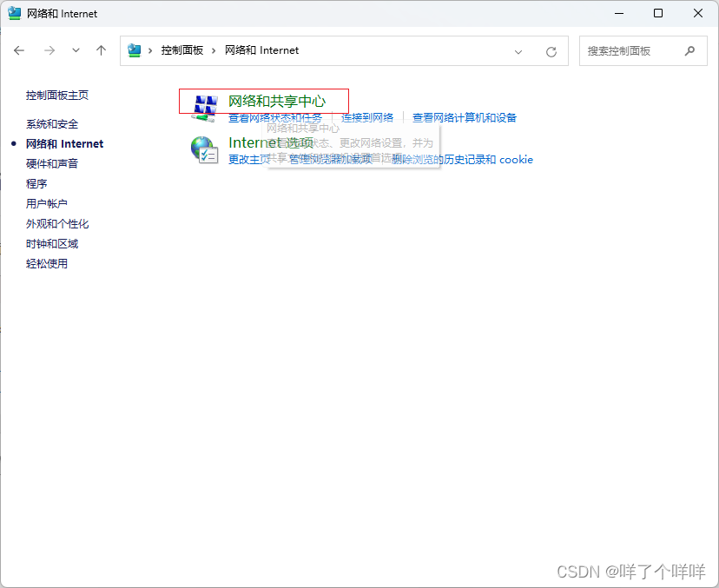Open 系统和安全 category in sidebar
719x588 pixels.
pyautogui.click(x=52, y=124)
